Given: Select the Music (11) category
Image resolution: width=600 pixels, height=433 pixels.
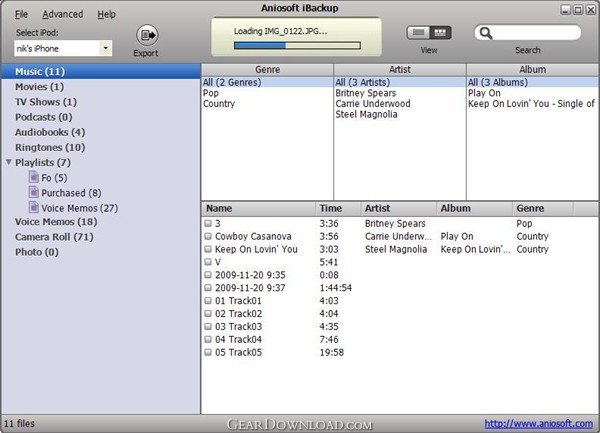Looking at the screenshot, I should pyautogui.click(x=101, y=72).
